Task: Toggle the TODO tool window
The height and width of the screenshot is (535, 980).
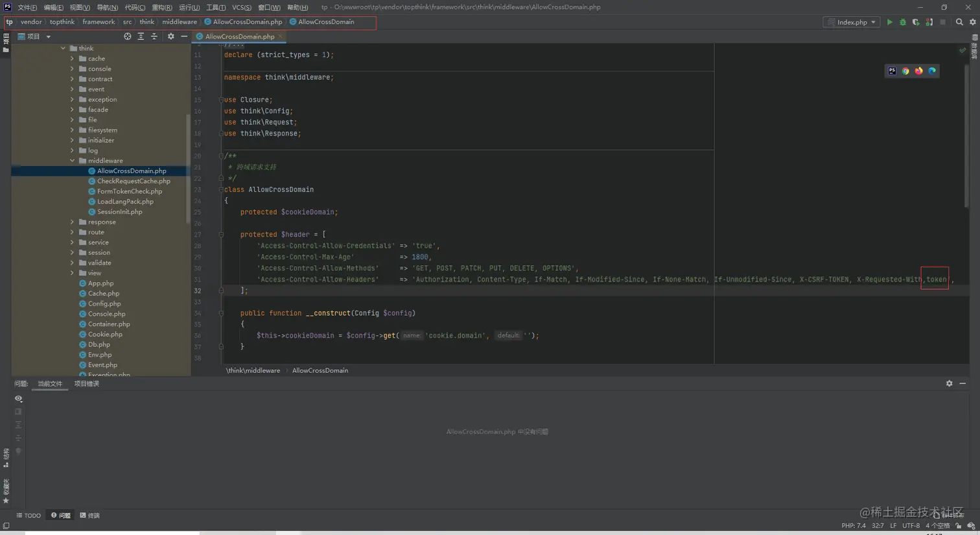Action: click(x=29, y=516)
